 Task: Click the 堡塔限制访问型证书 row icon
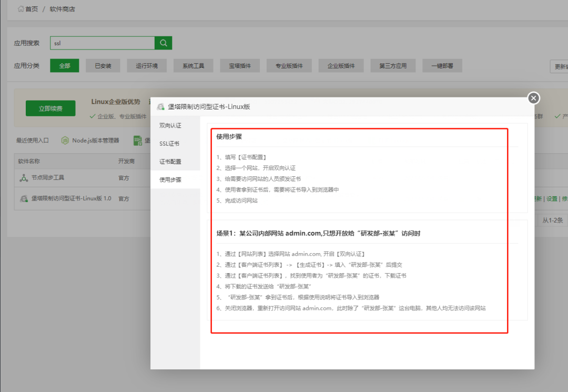[24, 199]
